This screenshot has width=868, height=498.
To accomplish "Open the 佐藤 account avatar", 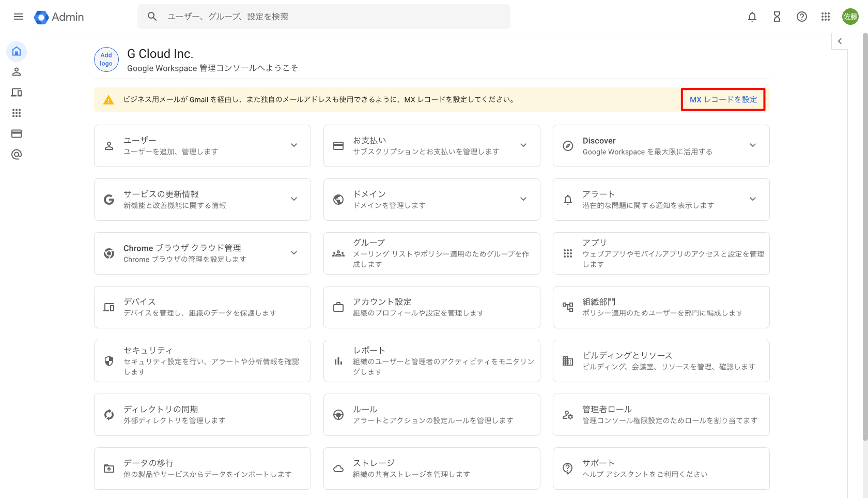I will pos(850,17).
